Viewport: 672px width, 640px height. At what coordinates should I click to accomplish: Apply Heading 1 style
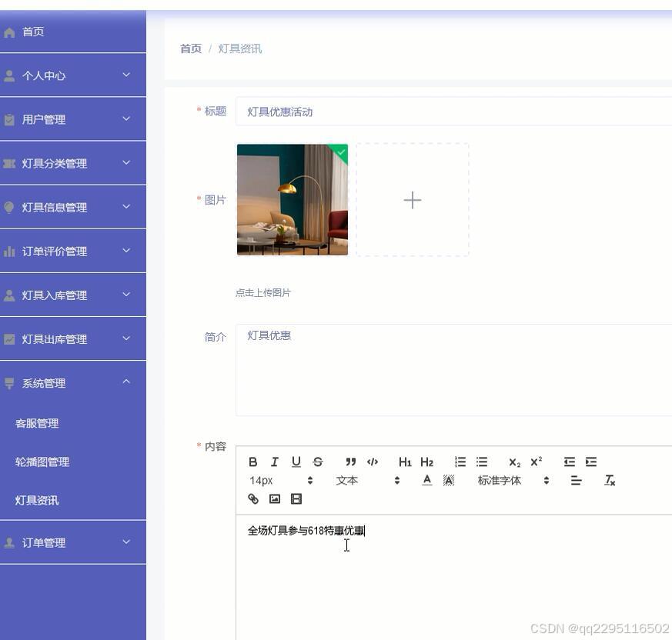tap(405, 462)
